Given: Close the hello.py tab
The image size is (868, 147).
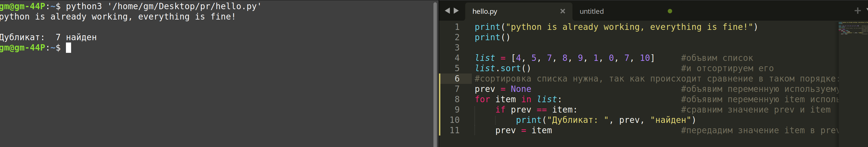Looking at the screenshot, I should coord(562,11).
